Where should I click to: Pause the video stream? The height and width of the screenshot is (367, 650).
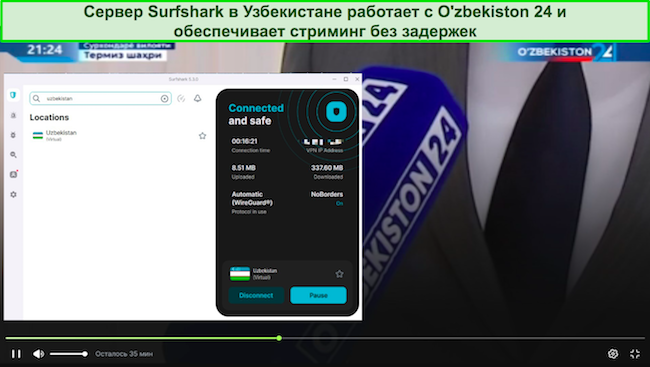(x=16, y=354)
